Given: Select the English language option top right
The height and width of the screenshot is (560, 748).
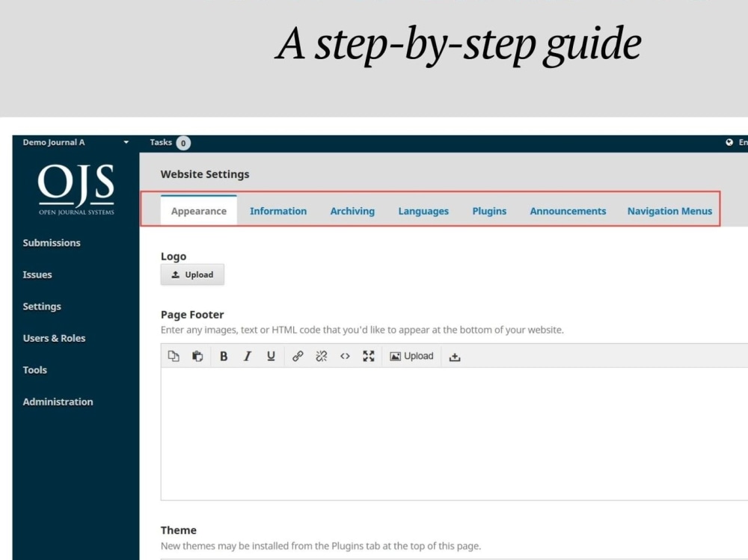Looking at the screenshot, I should coord(741,142).
